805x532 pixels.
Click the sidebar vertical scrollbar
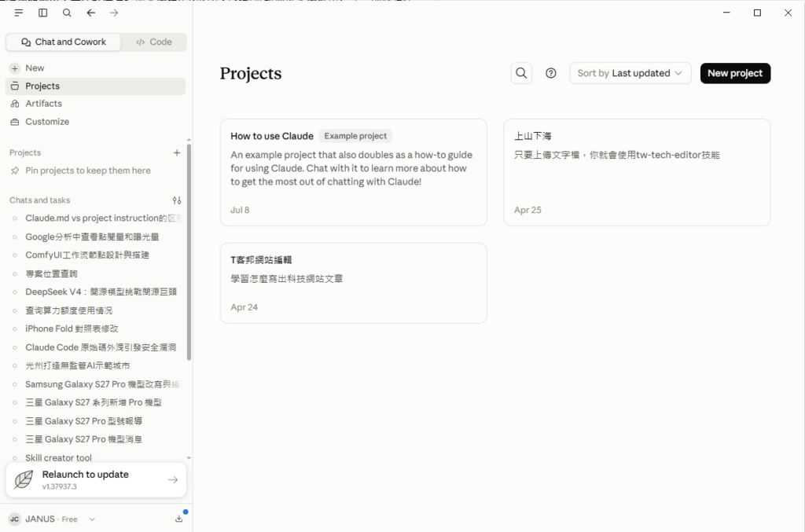pyautogui.click(x=189, y=251)
